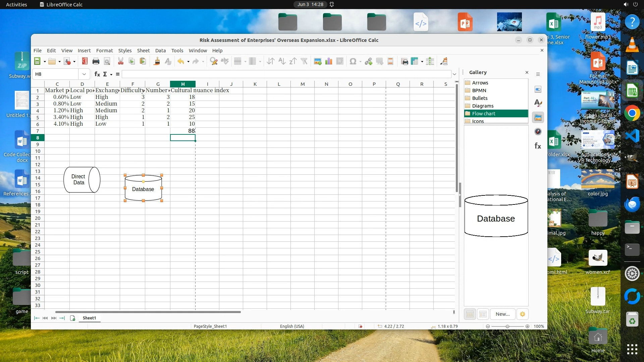Click the Clone Formatting paintbrush icon

point(157,61)
